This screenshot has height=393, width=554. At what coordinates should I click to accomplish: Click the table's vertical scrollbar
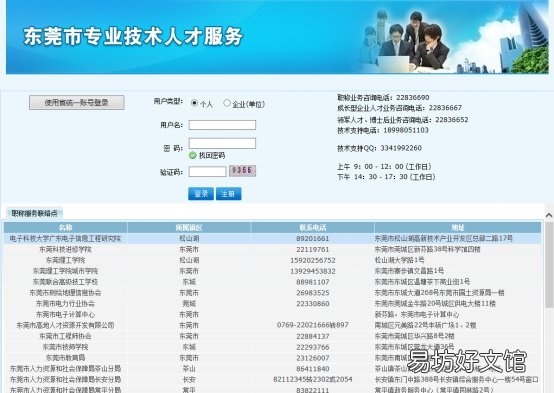click(x=549, y=265)
